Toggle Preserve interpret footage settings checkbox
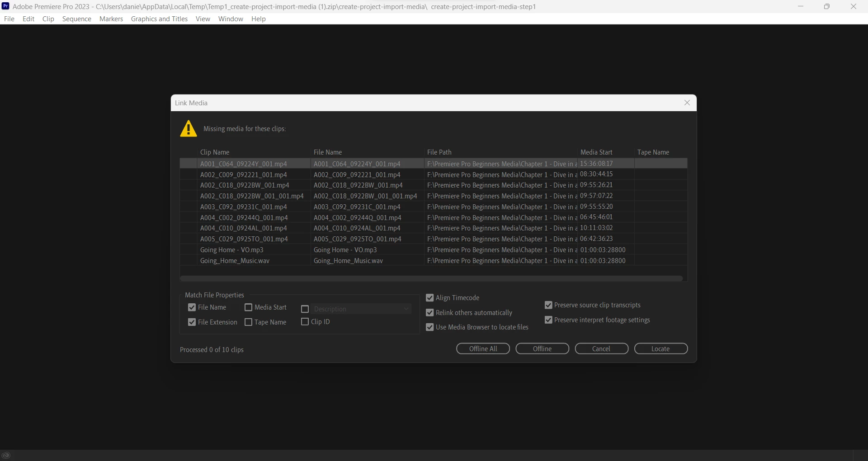Image resolution: width=868 pixels, height=461 pixels. click(x=548, y=320)
